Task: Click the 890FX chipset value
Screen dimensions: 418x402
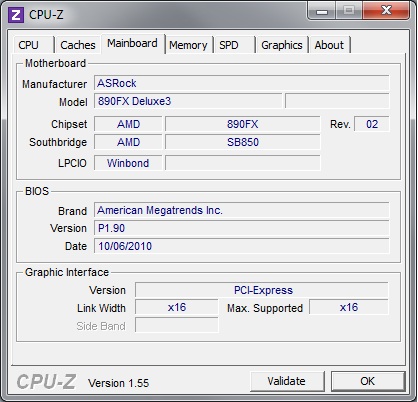Action: coord(243,124)
